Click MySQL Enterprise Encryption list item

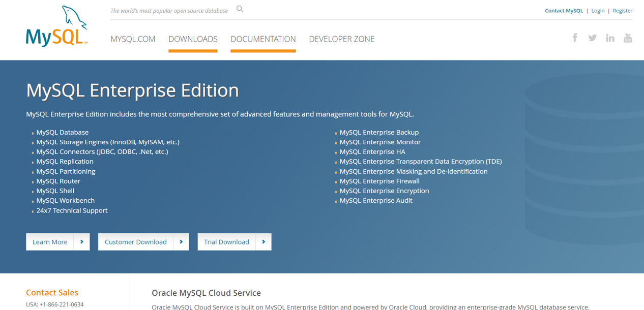(384, 191)
